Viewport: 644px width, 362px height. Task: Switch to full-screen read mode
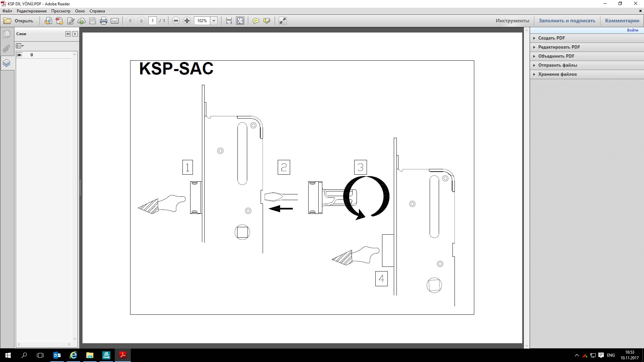point(283,21)
